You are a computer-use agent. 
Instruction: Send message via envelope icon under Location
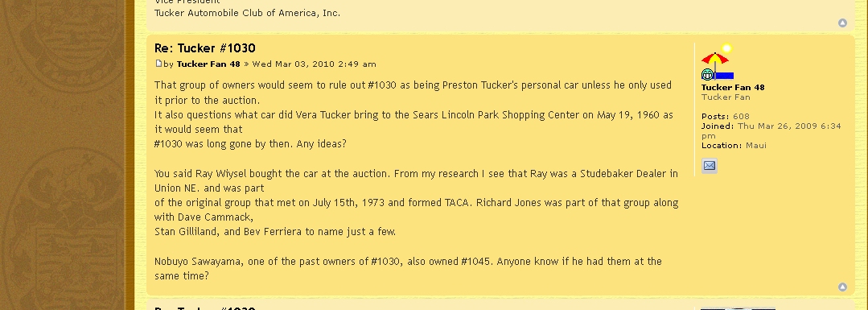(x=710, y=165)
